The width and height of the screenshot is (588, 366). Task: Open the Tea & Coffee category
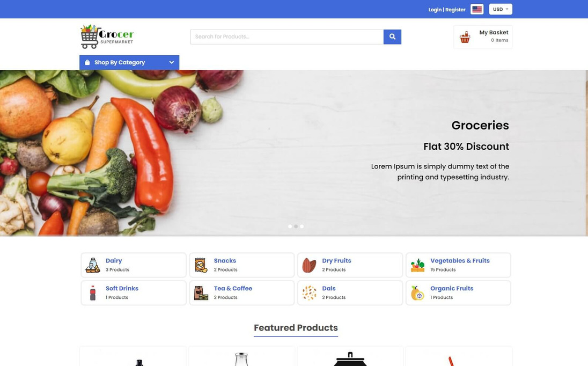[242, 293]
